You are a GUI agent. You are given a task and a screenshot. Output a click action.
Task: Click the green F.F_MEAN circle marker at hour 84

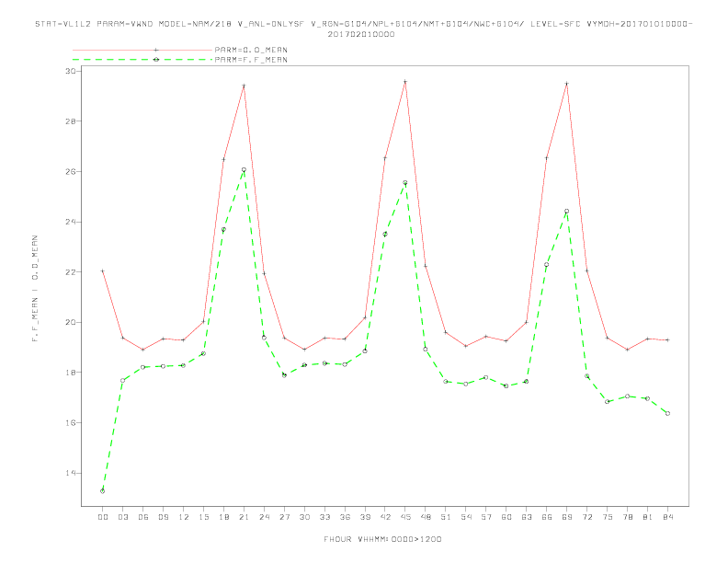668,413
